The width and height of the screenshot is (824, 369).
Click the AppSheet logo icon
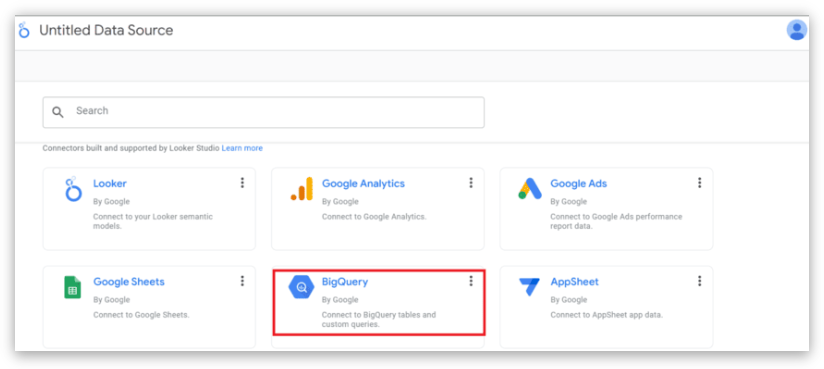(529, 287)
